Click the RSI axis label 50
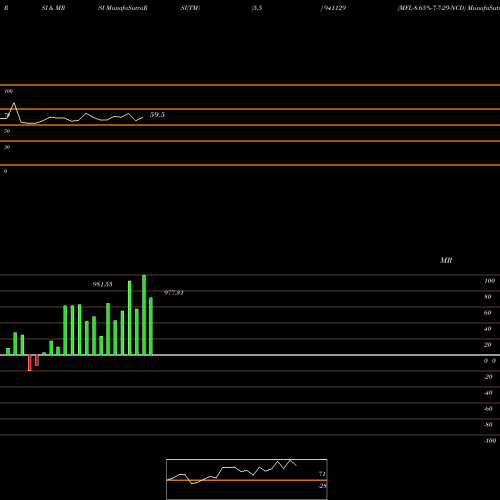This screenshot has height=500, width=500. click(x=7, y=131)
